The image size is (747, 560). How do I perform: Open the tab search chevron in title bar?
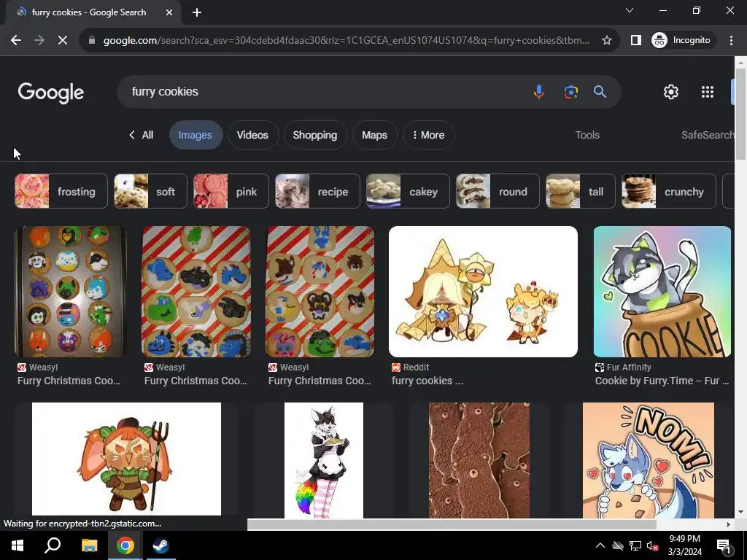[630, 10]
